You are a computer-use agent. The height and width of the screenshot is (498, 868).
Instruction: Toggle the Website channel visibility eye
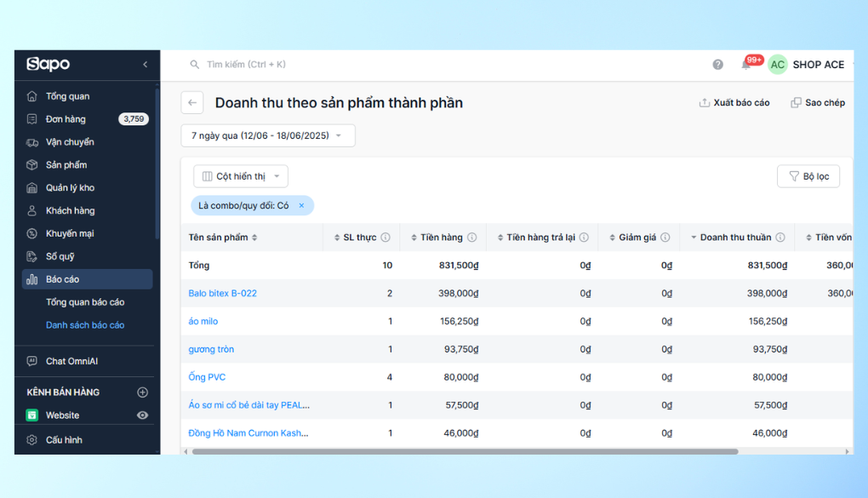(x=142, y=415)
